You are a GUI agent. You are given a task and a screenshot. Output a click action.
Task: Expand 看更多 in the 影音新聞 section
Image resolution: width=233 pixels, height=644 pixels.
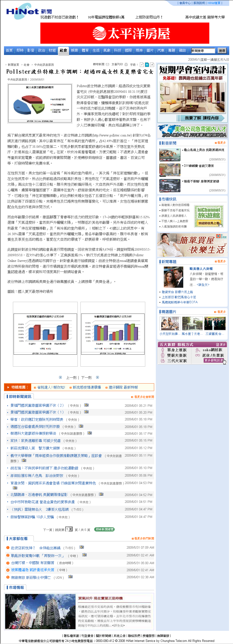pyautogui.click(x=220, y=143)
